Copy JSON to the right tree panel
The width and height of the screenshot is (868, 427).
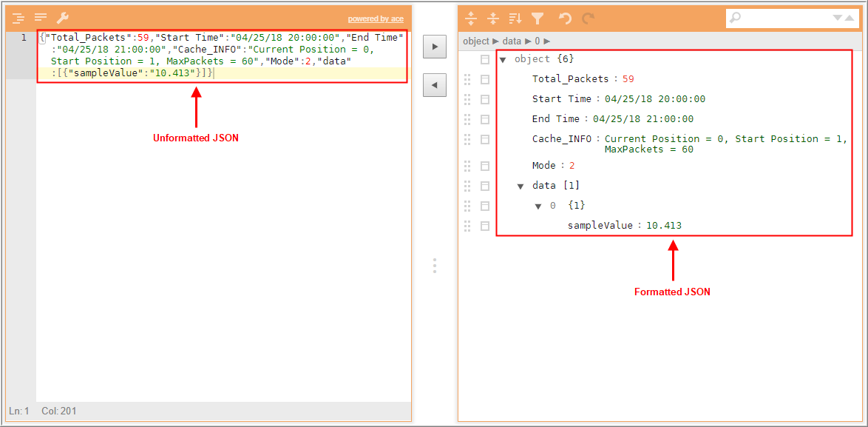tap(434, 47)
